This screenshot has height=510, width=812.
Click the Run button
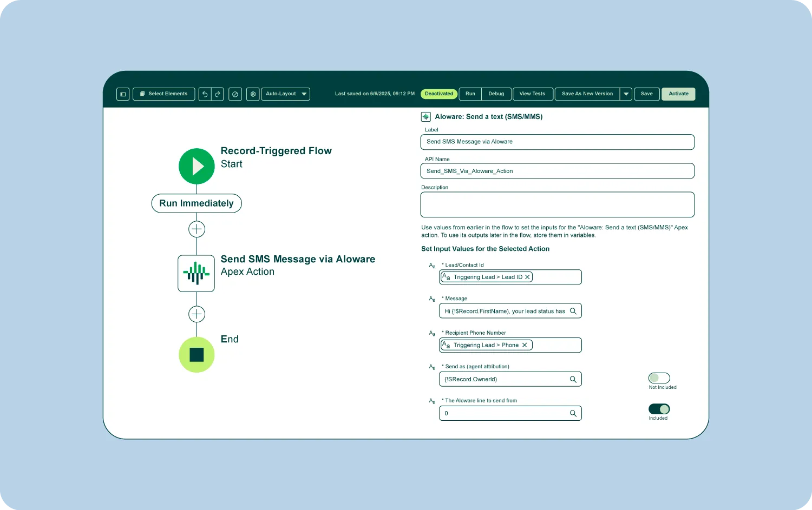click(470, 94)
